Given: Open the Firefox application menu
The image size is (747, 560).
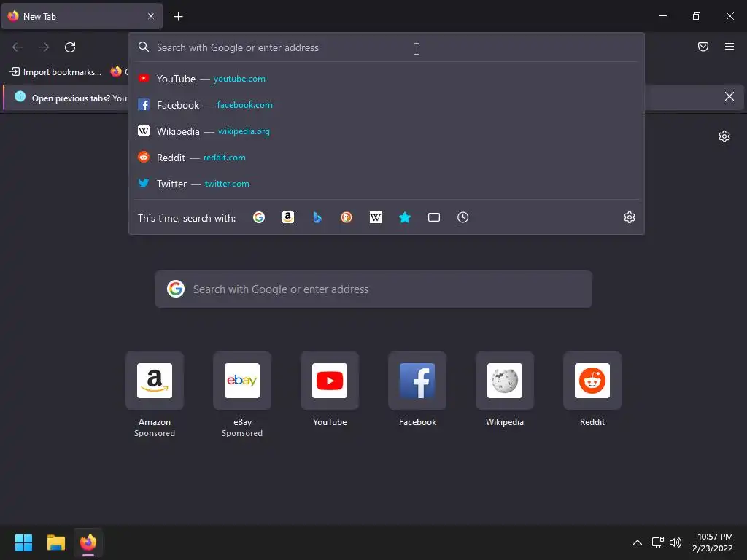Looking at the screenshot, I should (x=729, y=47).
